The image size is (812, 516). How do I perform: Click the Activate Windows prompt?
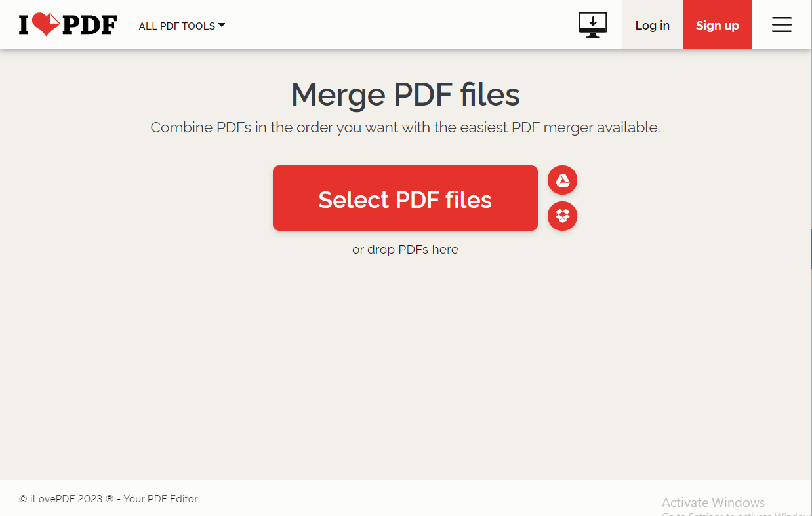click(x=713, y=502)
